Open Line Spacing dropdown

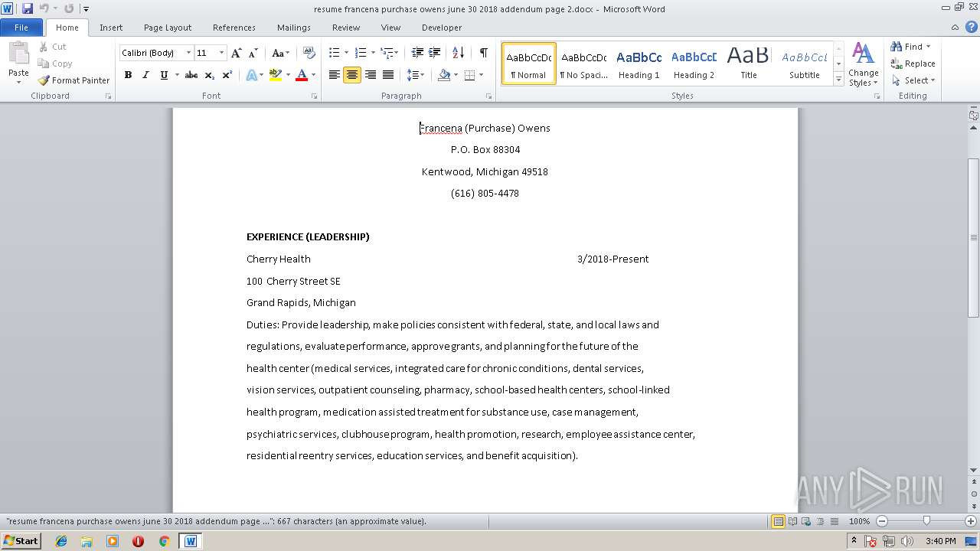point(416,75)
